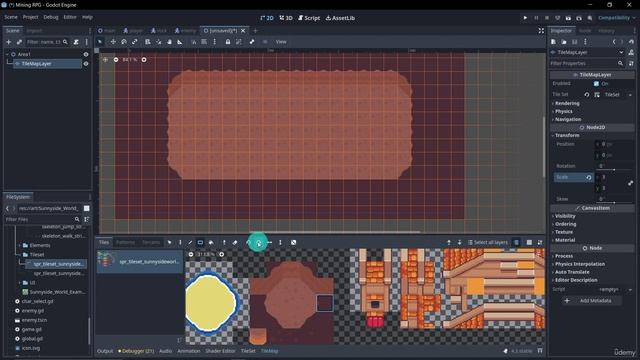Open the Debug menu
640x360 pixels.
click(x=51, y=17)
